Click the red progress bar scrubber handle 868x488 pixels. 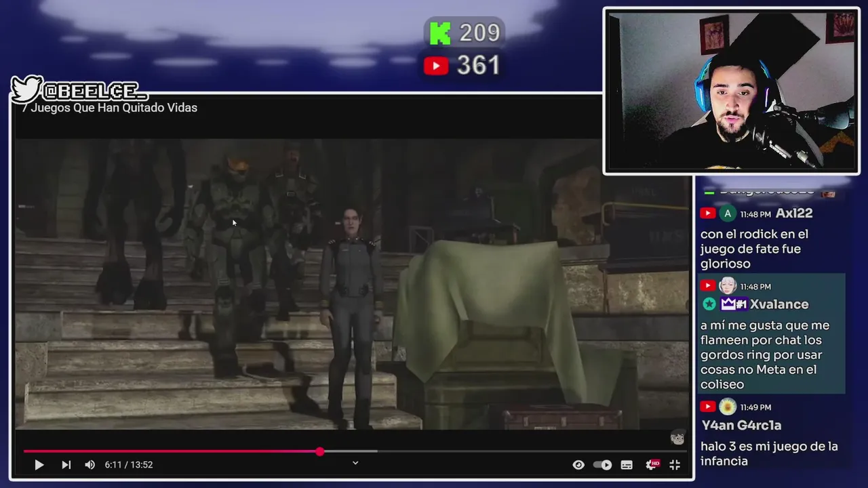point(319,451)
